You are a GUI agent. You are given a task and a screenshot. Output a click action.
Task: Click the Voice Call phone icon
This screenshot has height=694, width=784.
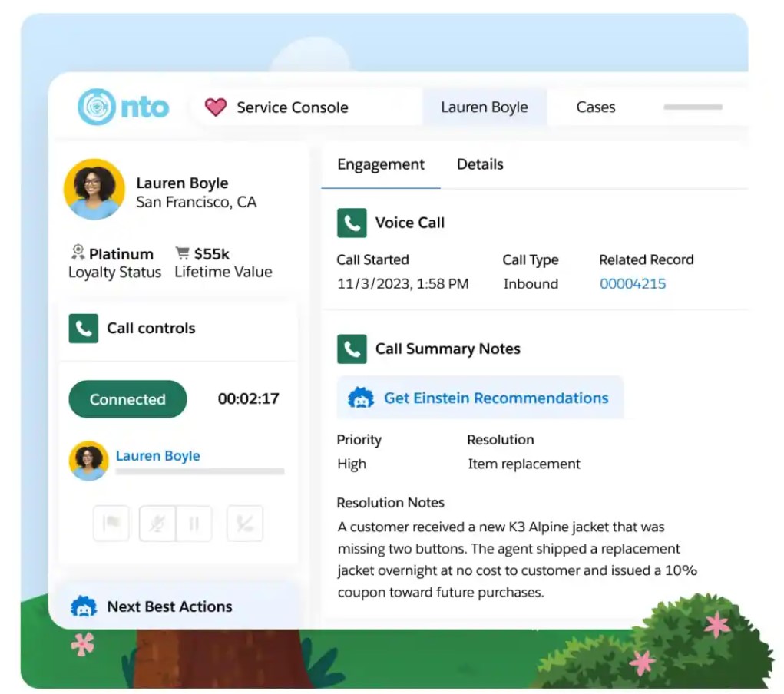point(352,223)
